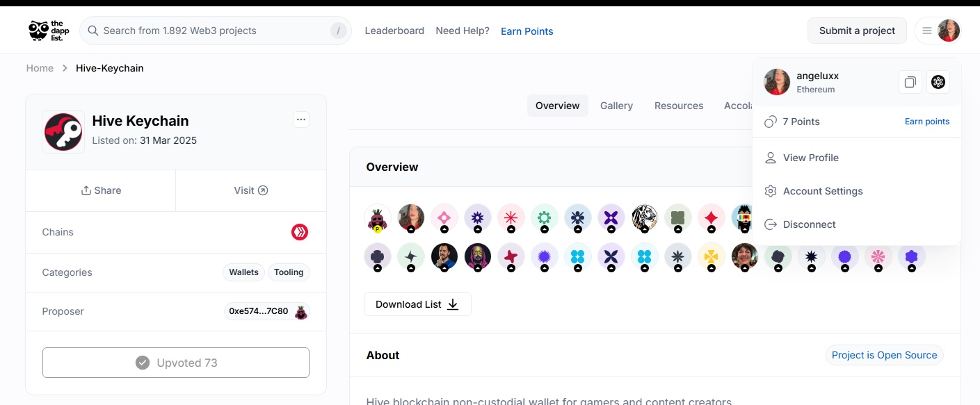This screenshot has height=405, width=980.
Task: Open the Leaderboard page
Action: (x=394, y=31)
